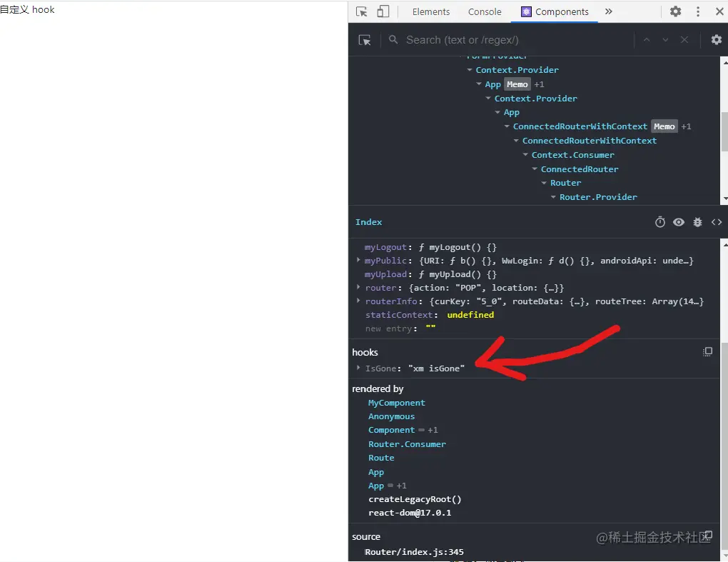Show more DevTools tabs chevron
Viewport: 728px width, 562px height.
[x=609, y=11]
